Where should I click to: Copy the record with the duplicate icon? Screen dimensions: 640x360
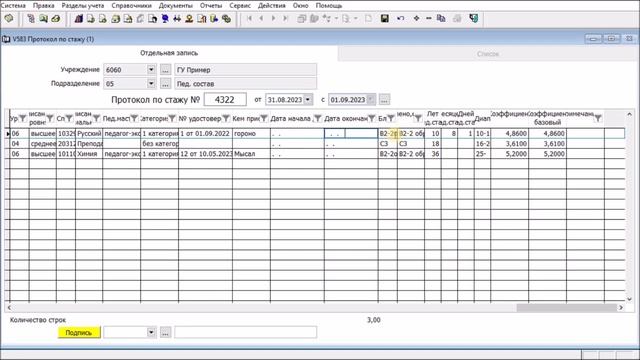pyautogui.click(x=441, y=18)
